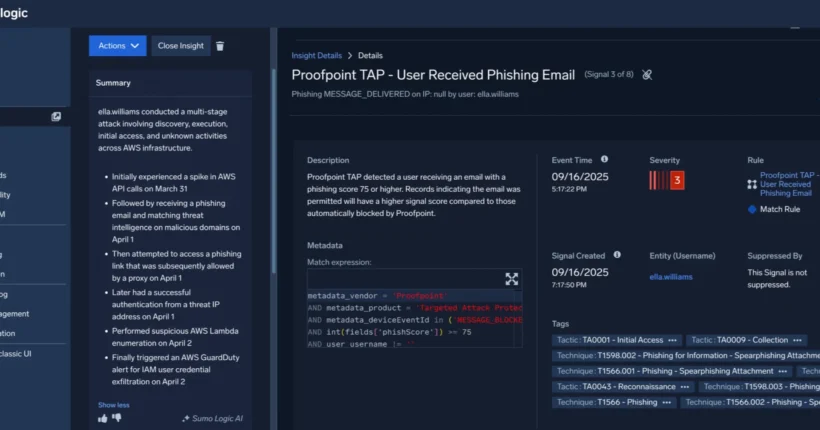Expand Tactic TA0001 Initial Access tag options

pyautogui.click(x=673, y=340)
